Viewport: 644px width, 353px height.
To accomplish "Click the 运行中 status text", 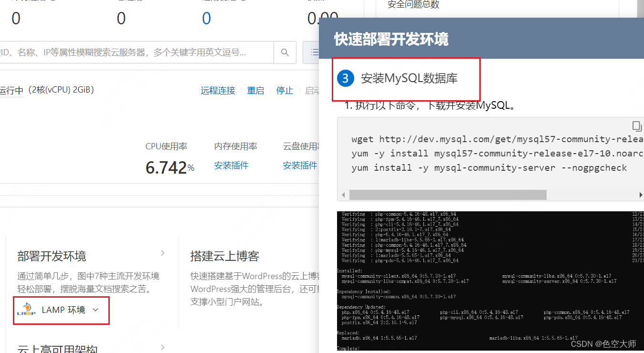I will [x=11, y=91].
